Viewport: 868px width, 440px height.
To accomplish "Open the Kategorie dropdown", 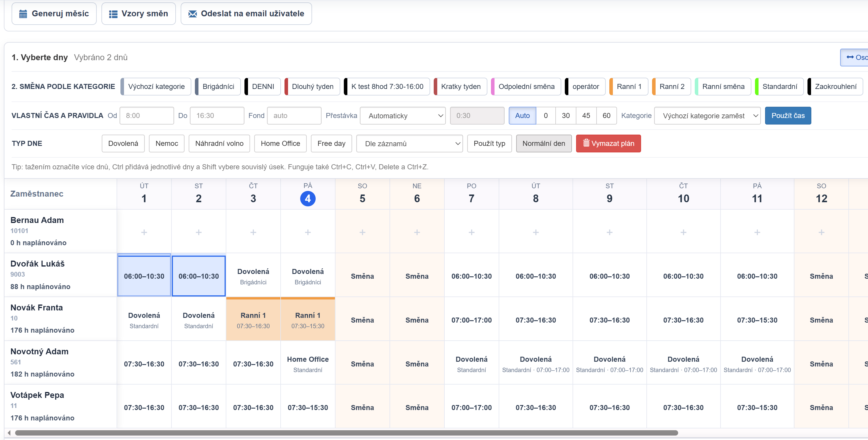I will pos(707,116).
